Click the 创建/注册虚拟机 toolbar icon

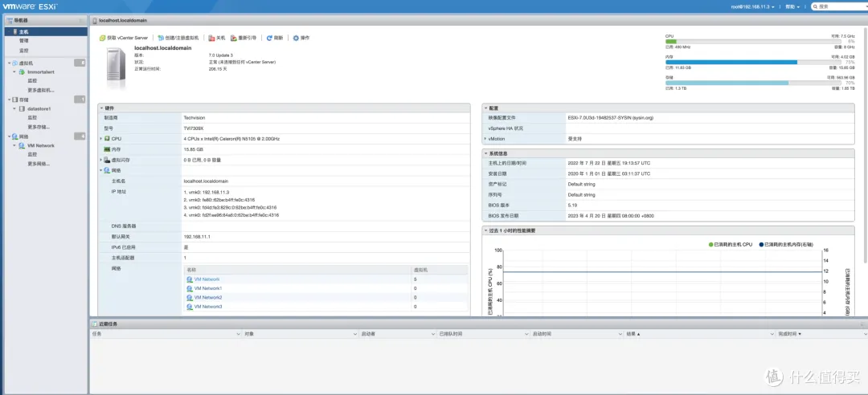point(161,38)
